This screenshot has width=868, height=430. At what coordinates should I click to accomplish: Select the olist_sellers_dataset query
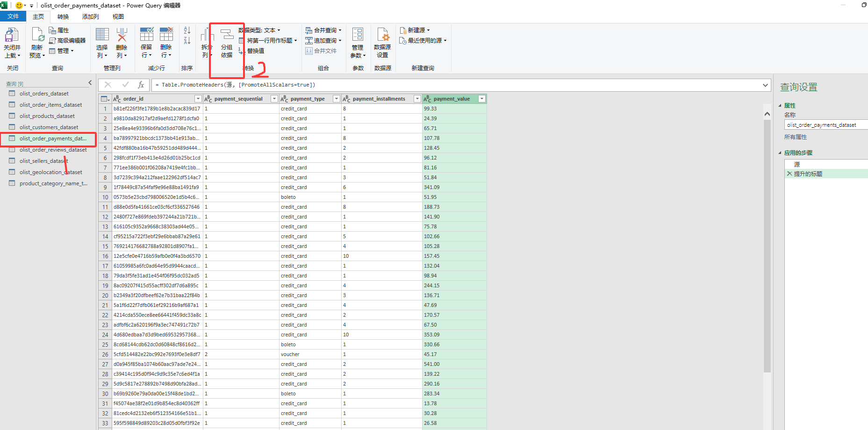[x=43, y=161]
